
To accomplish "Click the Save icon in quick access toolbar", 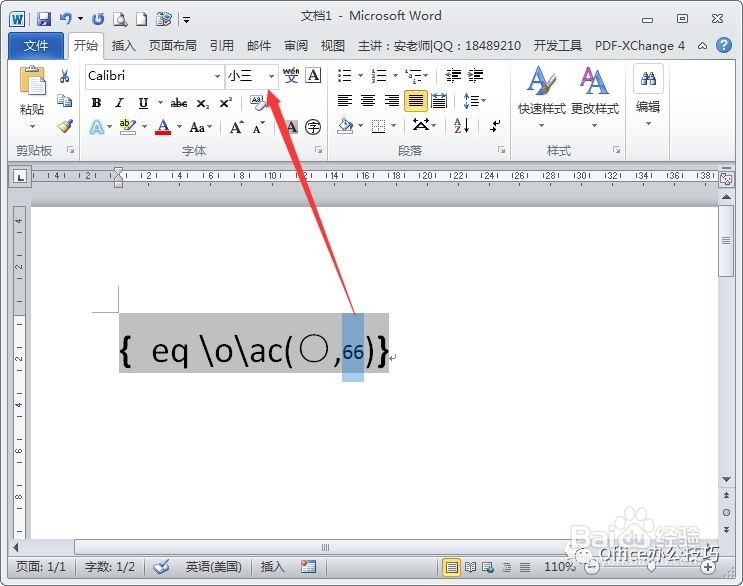I will click(x=44, y=19).
